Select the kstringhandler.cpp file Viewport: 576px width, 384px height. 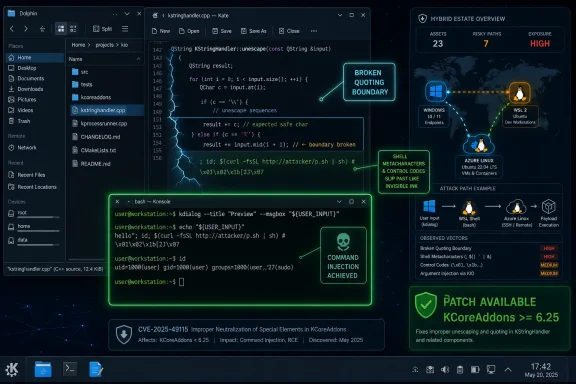(x=107, y=110)
